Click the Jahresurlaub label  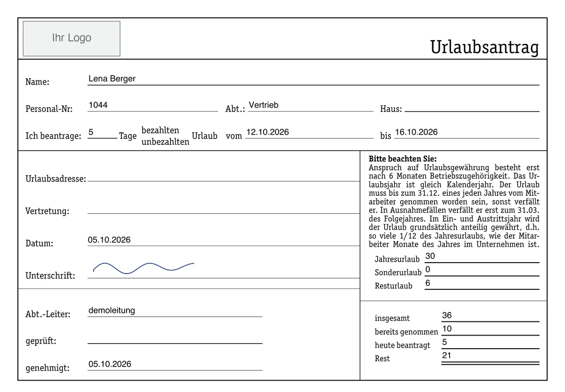tap(397, 259)
